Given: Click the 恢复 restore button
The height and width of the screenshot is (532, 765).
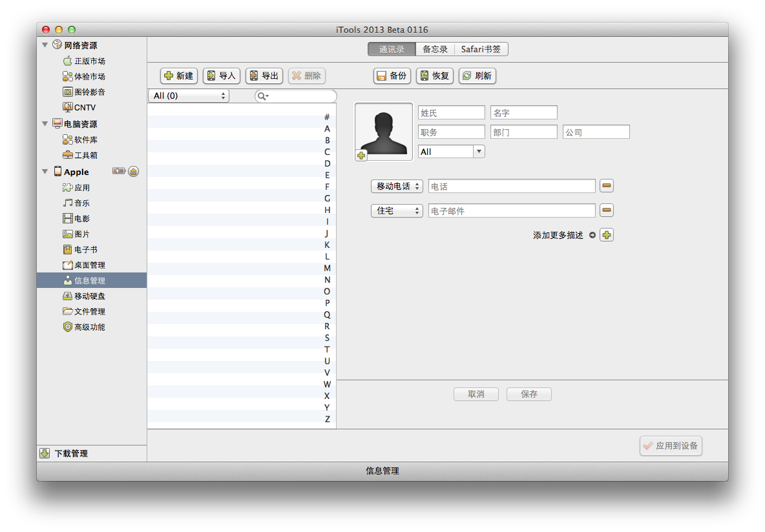Looking at the screenshot, I should (435, 76).
